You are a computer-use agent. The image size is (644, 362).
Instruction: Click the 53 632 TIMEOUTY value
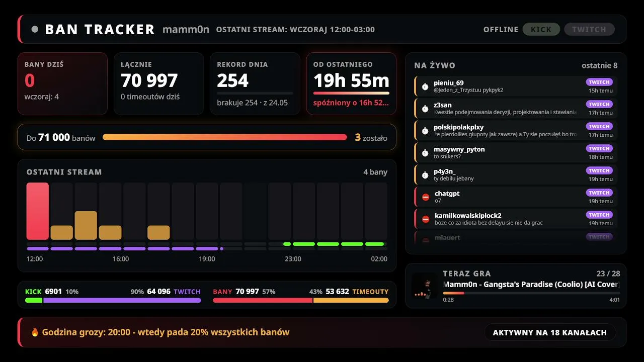coord(357,292)
